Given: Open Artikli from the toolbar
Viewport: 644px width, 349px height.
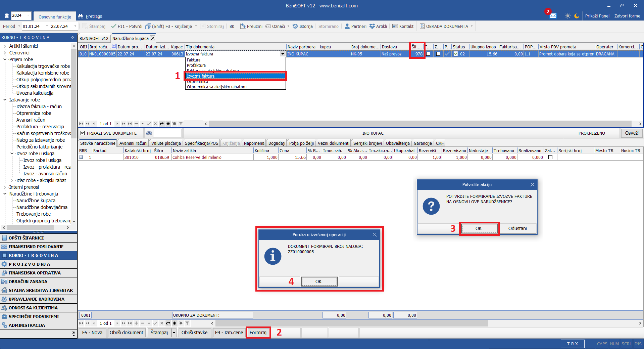Looking at the screenshot, I should [378, 26].
